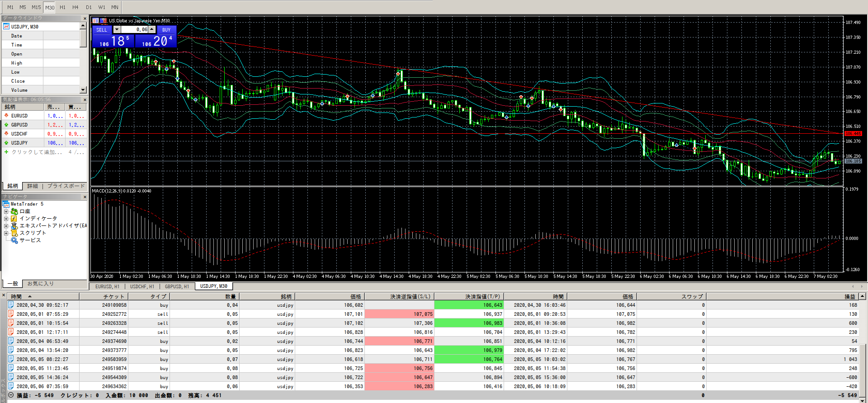Click the GBPUSD up-arrow icon in Market Watch
The width and height of the screenshot is (868, 403).
(x=6, y=125)
